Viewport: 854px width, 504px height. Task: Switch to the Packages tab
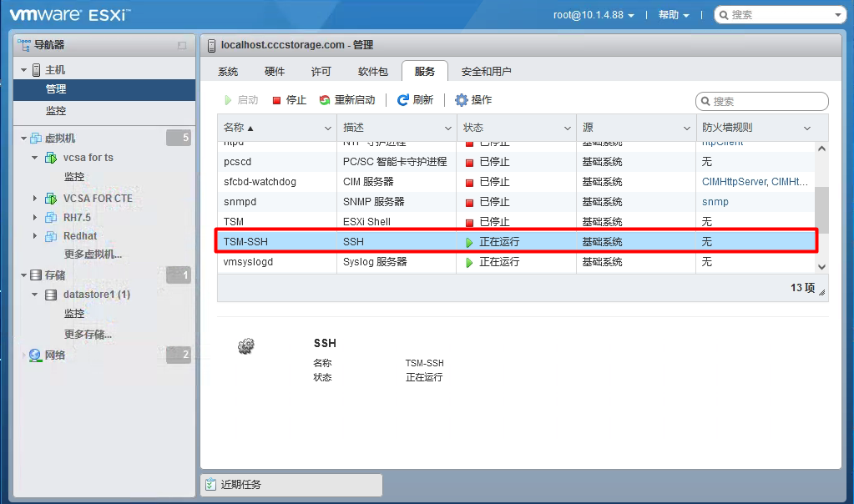pyautogui.click(x=373, y=71)
